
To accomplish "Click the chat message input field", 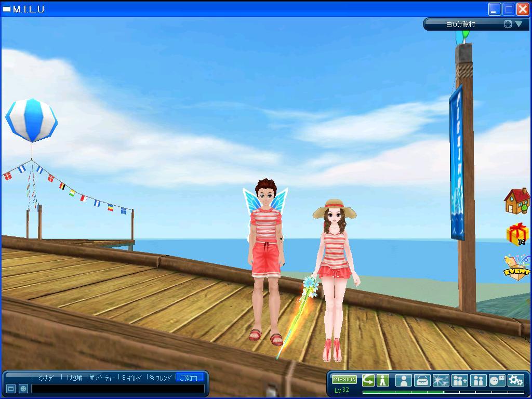I will [x=118, y=389].
